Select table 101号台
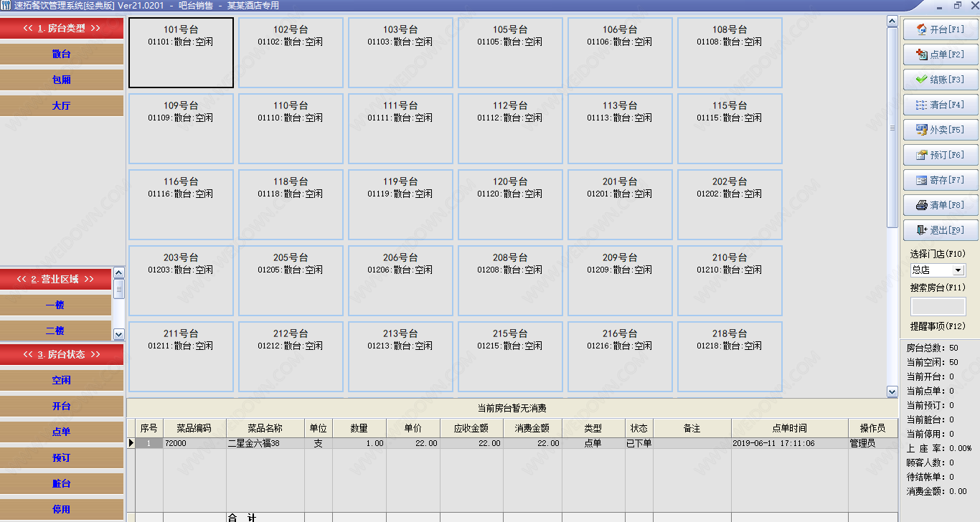Image resolution: width=980 pixels, height=522 pixels. [x=181, y=52]
